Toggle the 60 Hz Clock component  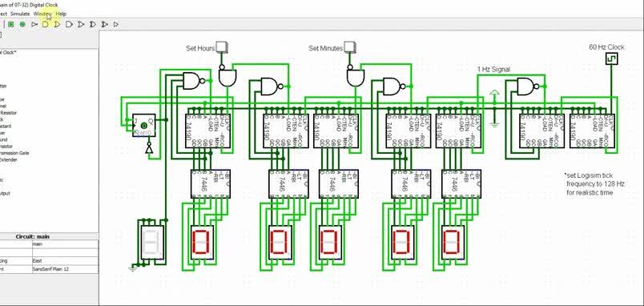tap(611, 59)
